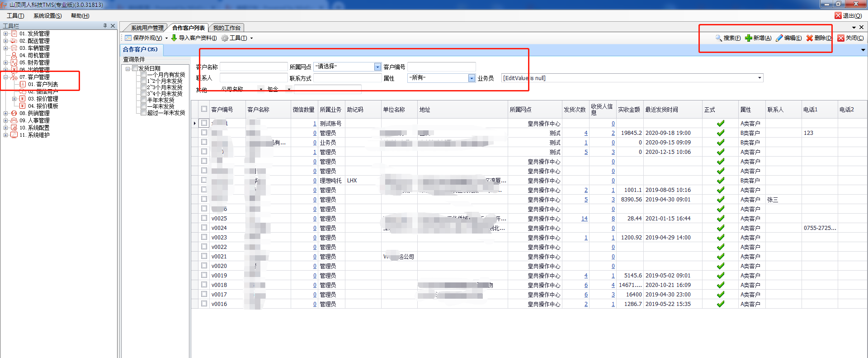Image resolution: width=868 pixels, height=358 pixels.
Task: Open the 所属网点 dropdown
Action: [377, 67]
